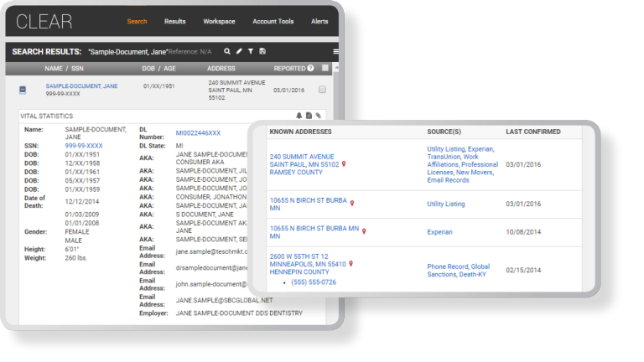Screen dimensions: 644x362
Task: Tick the checkbox for Jane Sample-Document row
Action: tap(322, 90)
